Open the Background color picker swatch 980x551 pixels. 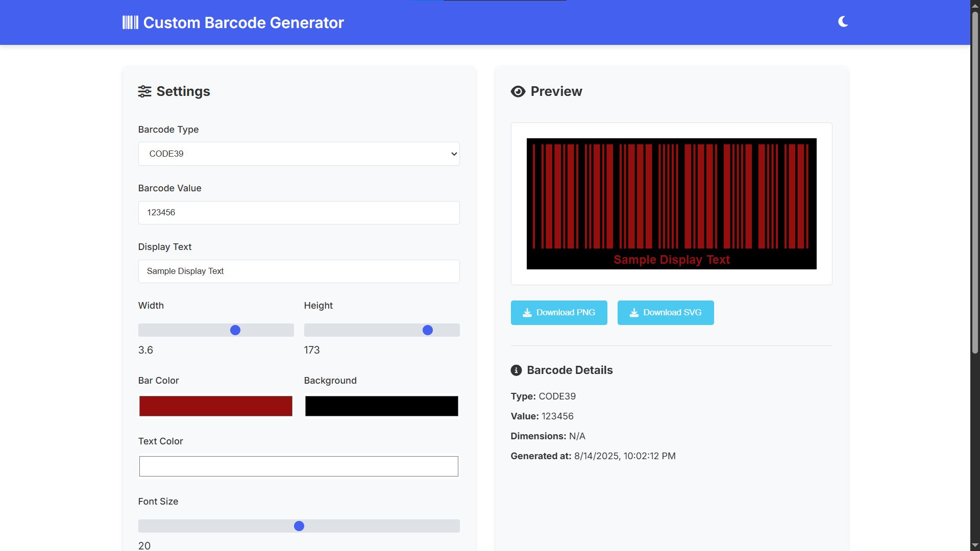[x=382, y=406]
